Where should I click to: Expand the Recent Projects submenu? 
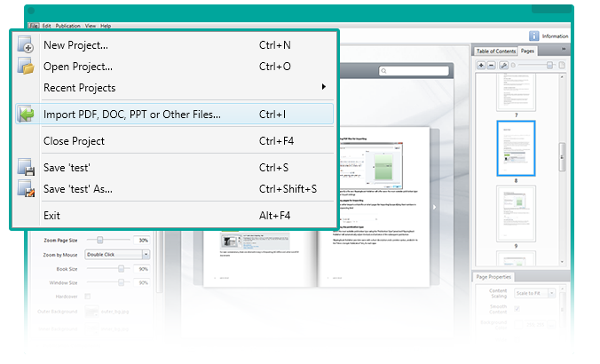point(175,88)
